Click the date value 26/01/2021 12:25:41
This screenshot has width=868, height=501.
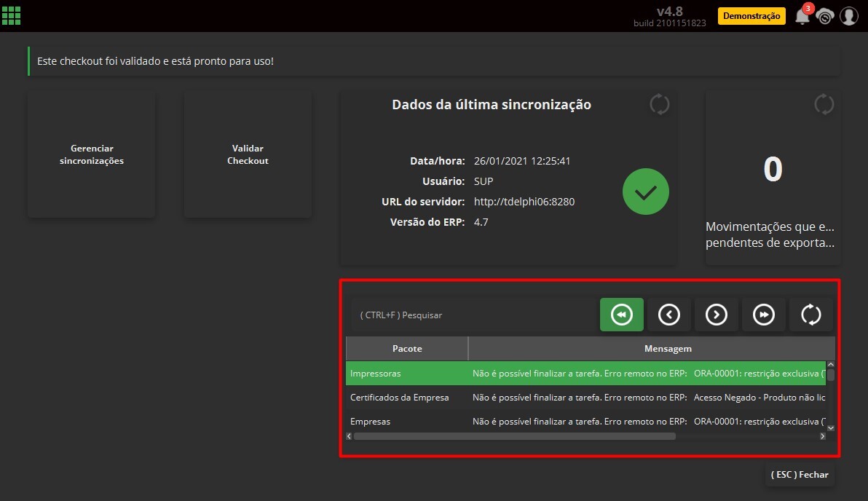[x=522, y=161]
